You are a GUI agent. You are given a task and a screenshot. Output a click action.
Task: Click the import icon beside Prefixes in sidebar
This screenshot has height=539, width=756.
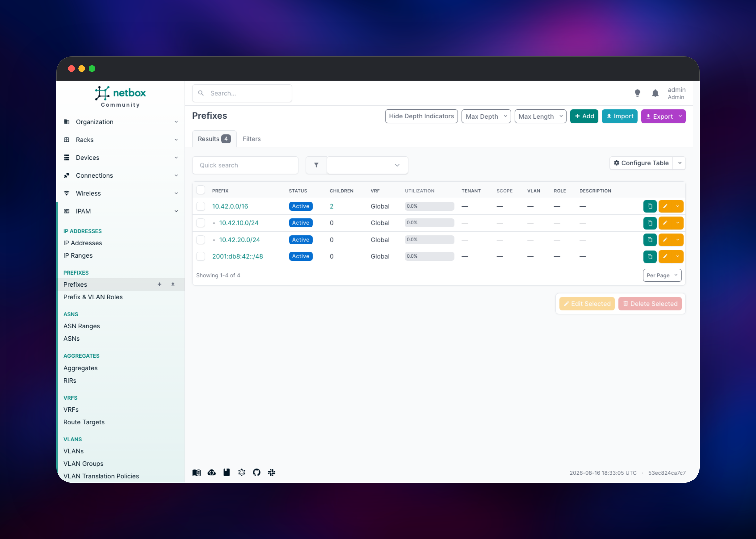click(x=173, y=284)
